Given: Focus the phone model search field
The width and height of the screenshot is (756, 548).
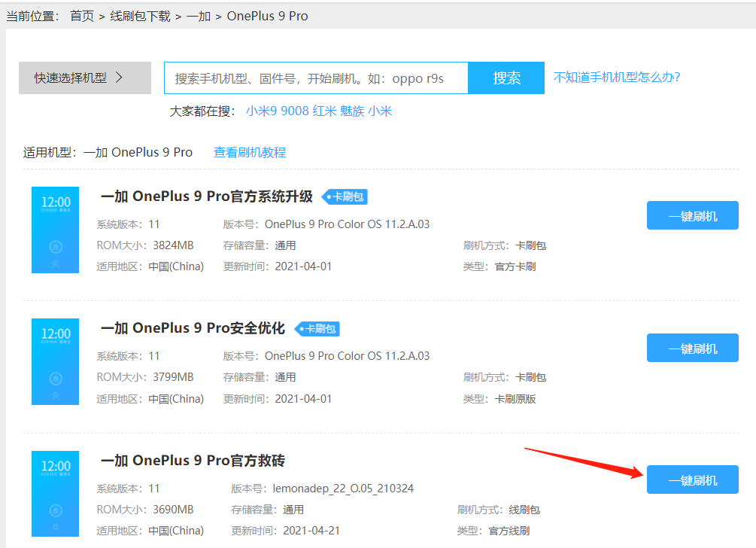Looking at the screenshot, I should click(x=316, y=78).
